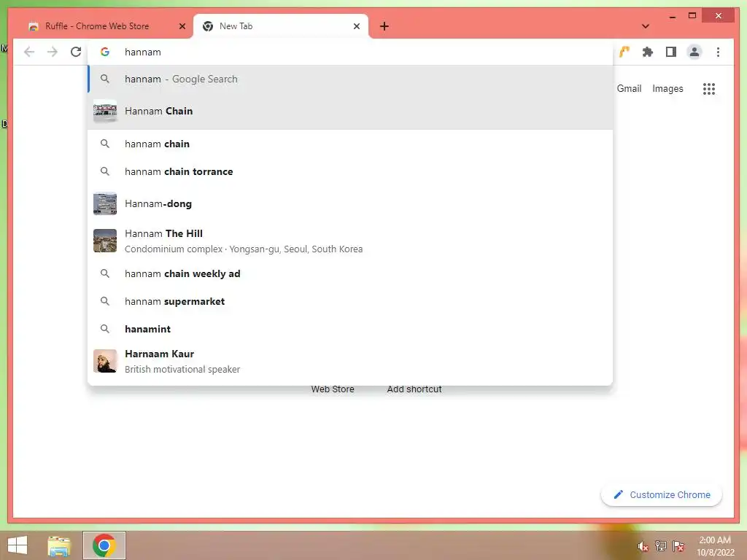This screenshot has width=747, height=560.
Task: Open a new tab with plus button
Action: coord(384,26)
